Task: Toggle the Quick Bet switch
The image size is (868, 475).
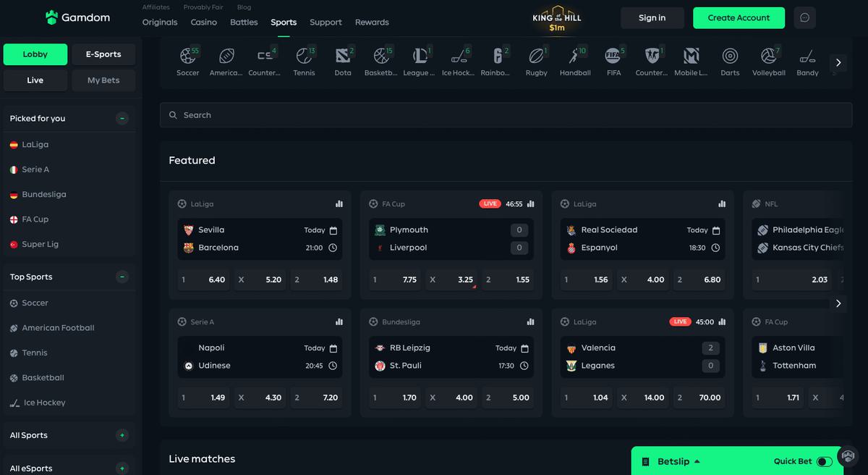Action: pyautogui.click(x=824, y=461)
